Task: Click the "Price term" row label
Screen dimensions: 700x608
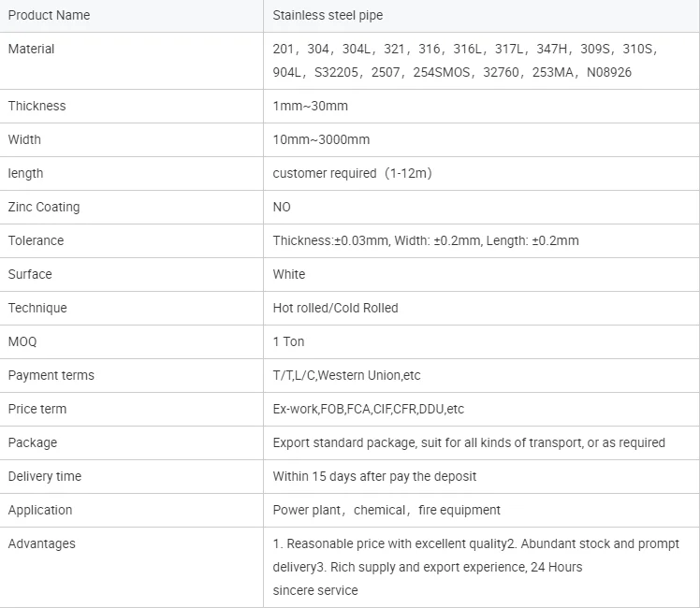Action: [x=37, y=409]
